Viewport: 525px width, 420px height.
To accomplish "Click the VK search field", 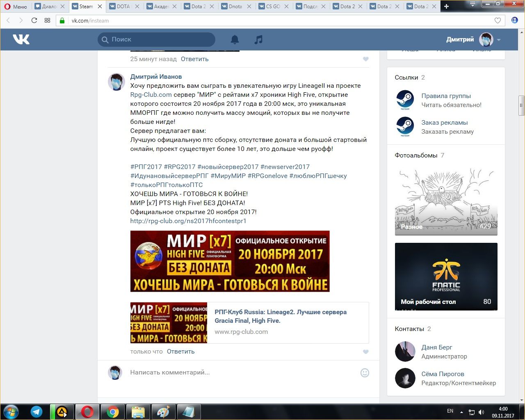I will pos(156,39).
